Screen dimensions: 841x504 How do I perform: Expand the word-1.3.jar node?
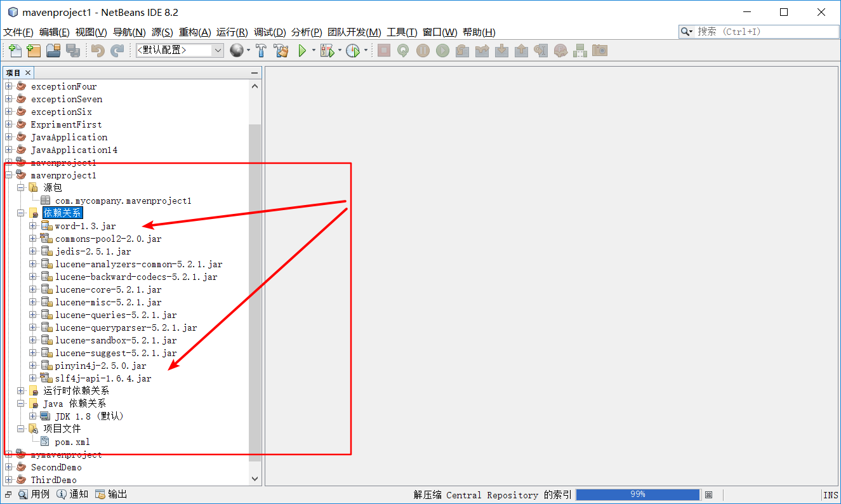click(33, 226)
